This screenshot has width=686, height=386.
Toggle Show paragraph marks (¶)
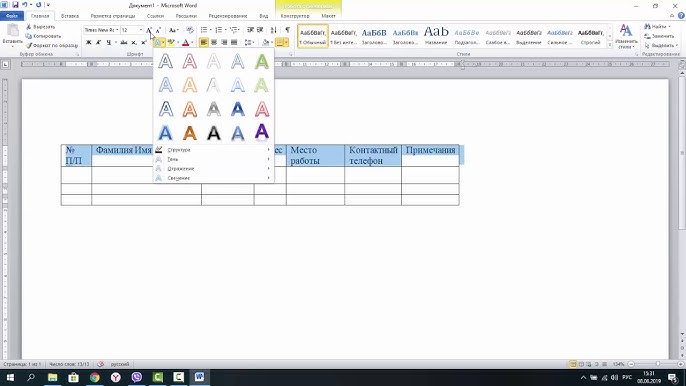coord(287,30)
